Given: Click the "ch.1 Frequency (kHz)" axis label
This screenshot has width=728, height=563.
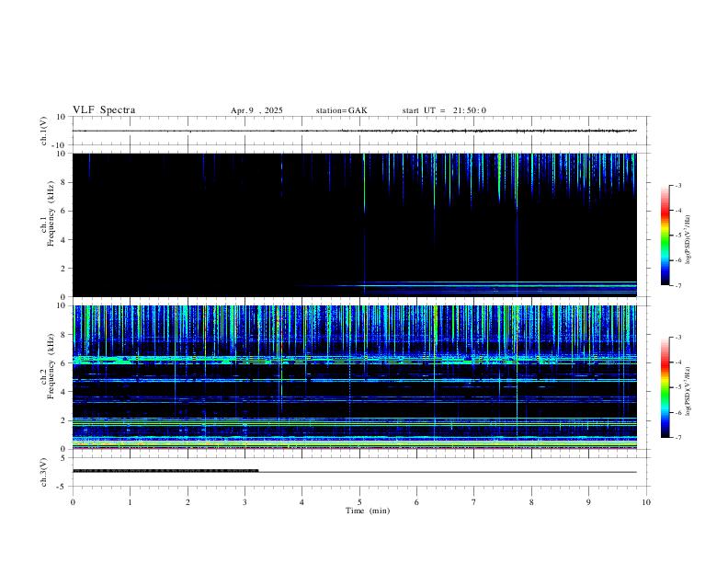Looking at the screenshot, I should pos(48,213).
